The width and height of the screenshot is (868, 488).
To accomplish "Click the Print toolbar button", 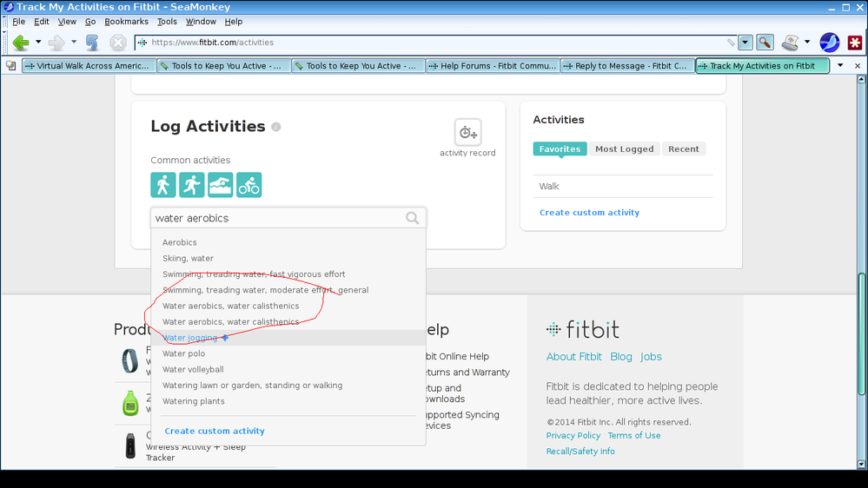I will click(x=791, y=42).
